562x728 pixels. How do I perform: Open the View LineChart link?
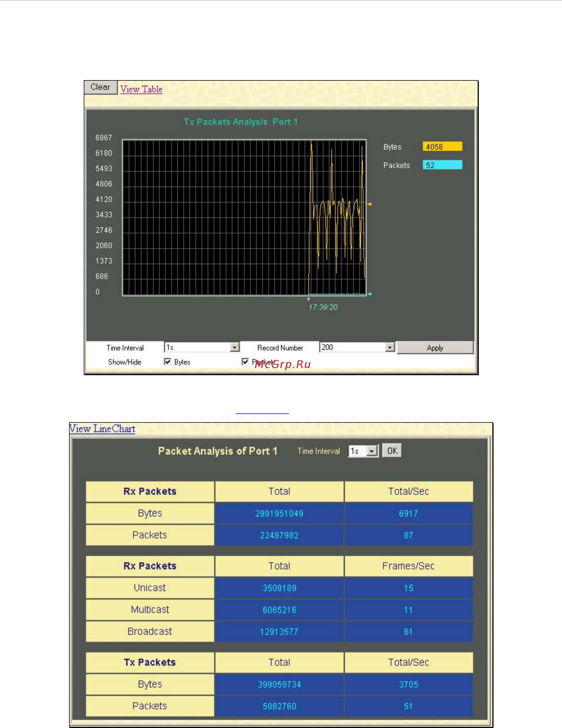tap(102, 429)
